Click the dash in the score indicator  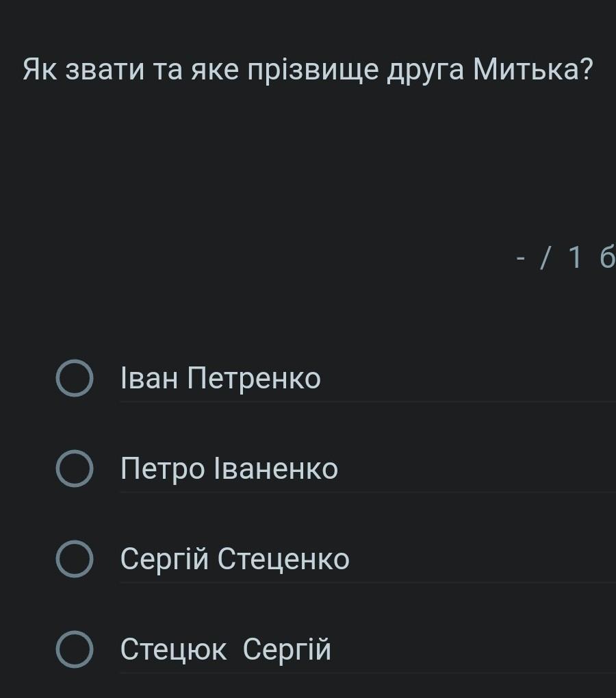click(x=522, y=258)
